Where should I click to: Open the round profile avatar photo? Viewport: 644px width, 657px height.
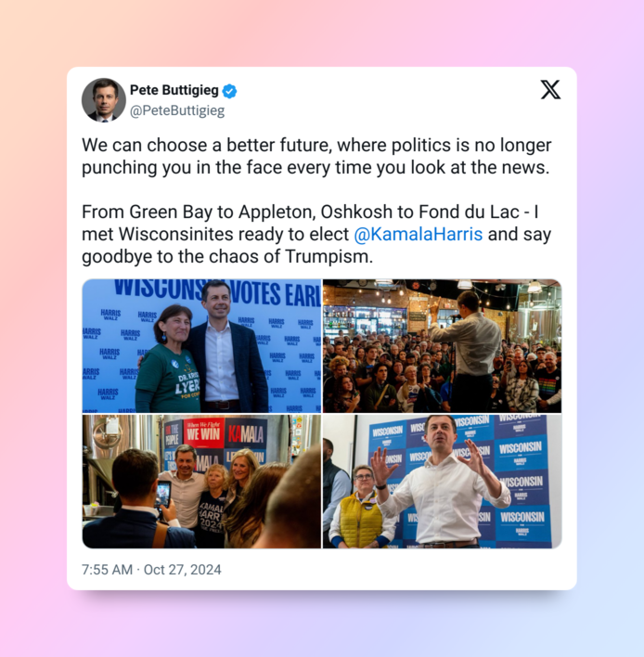pyautogui.click(x=104, y=99)
